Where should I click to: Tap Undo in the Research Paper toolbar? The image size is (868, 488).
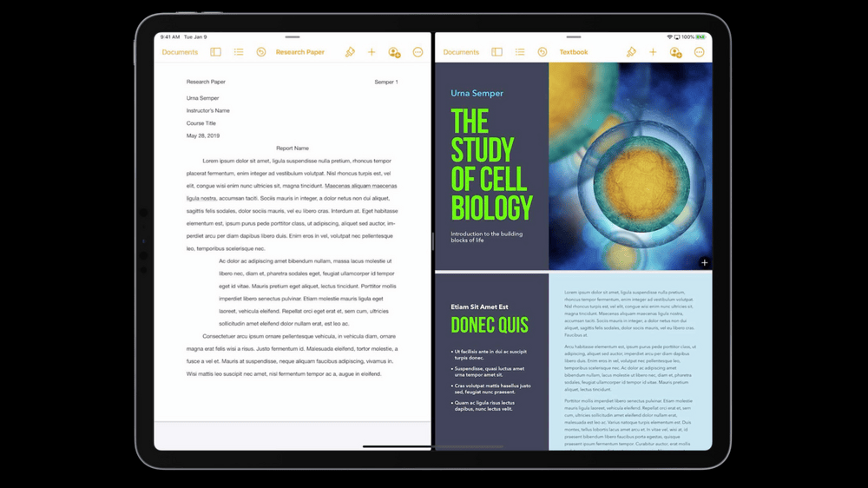click(x=260, y=52)
